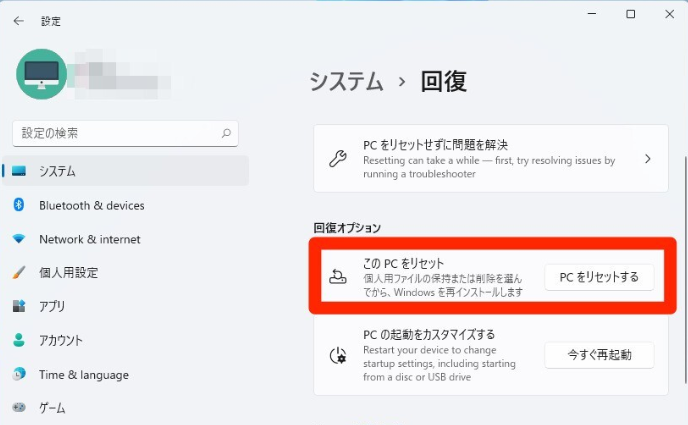Click the Time & language clock icon
688x425 pixels.
[x=19, y=374]
